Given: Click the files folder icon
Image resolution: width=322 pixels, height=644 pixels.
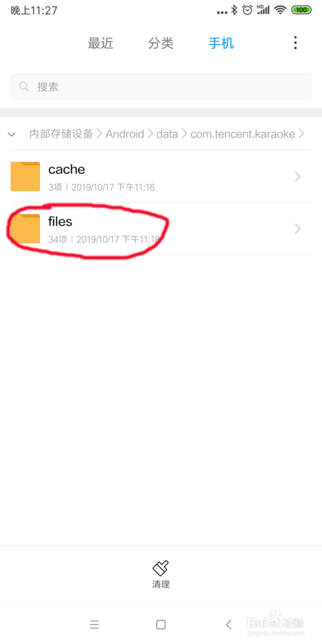Looking at the screenshot, I should [26, 229].
